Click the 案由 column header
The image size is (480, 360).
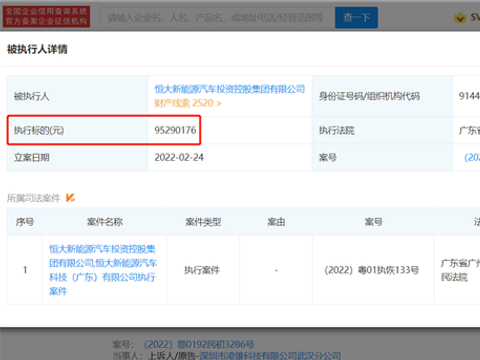[276, 222]
